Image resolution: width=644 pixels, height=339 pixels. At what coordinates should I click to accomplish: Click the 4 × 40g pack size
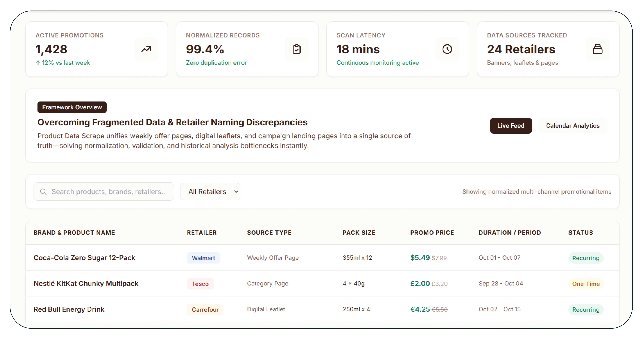click(x=353, y=284)
